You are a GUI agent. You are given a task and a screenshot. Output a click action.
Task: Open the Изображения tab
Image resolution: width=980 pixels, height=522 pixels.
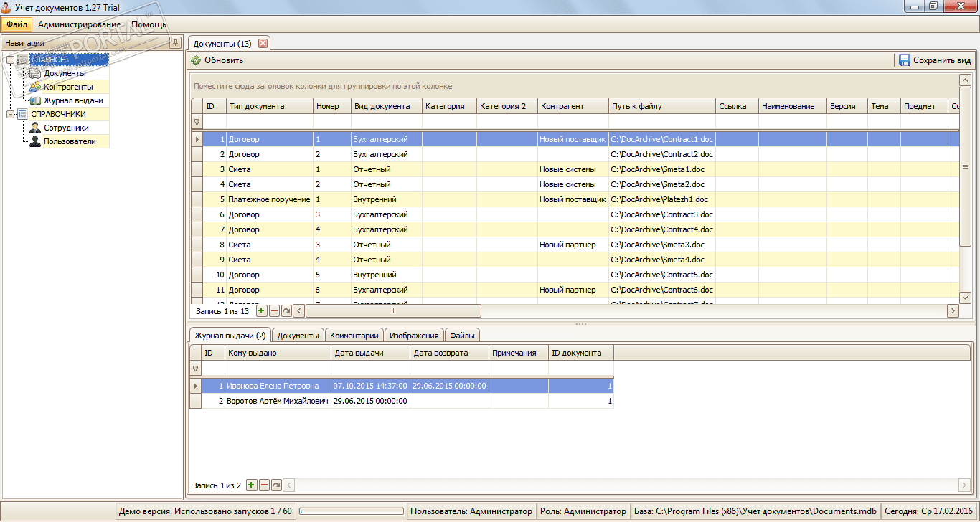(x=414, y=335)
